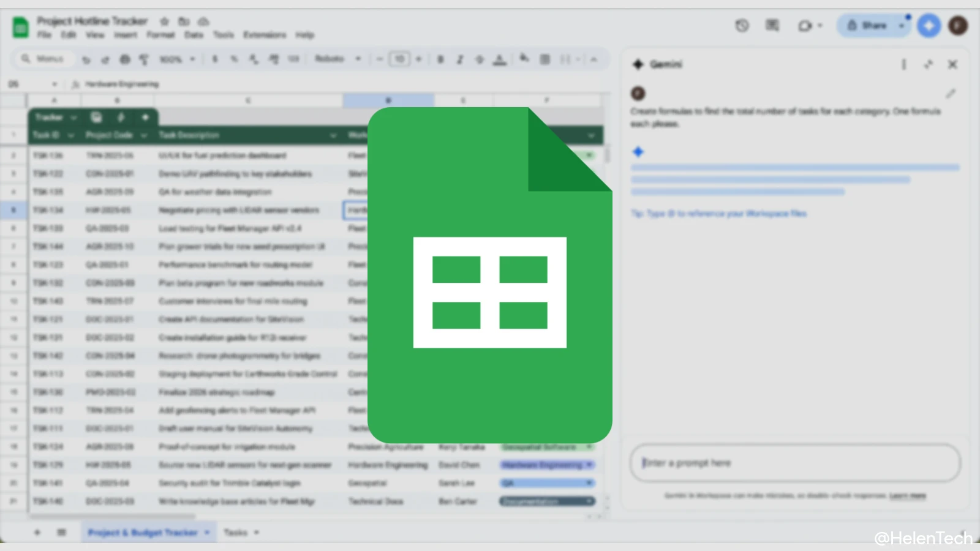Print the spreadsheet

[125, 59]
